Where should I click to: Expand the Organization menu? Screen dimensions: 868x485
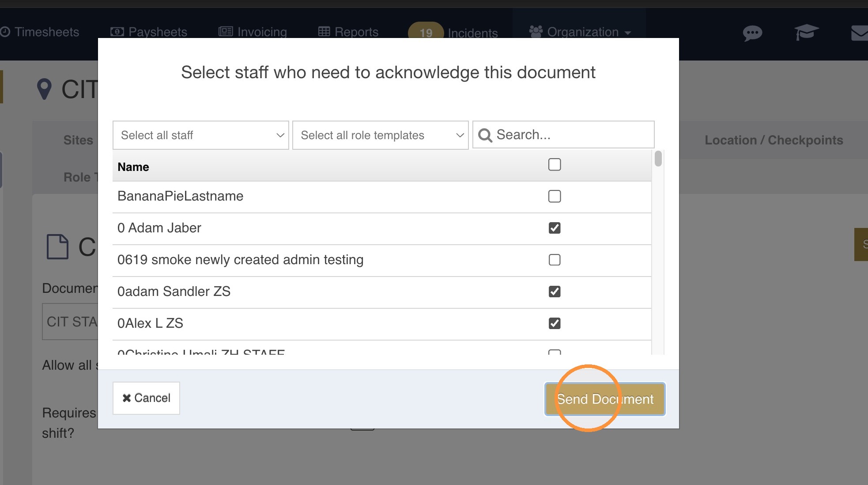[x=580, y=32]
